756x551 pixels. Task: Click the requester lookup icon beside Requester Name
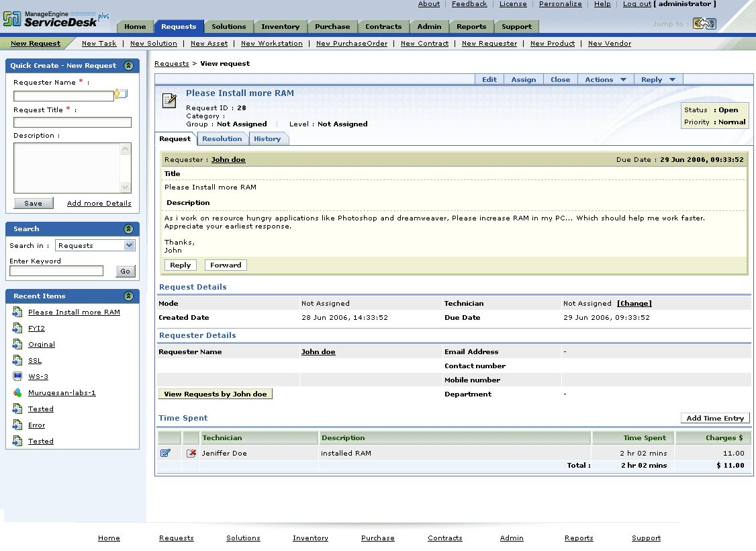(x=121, y=95)
